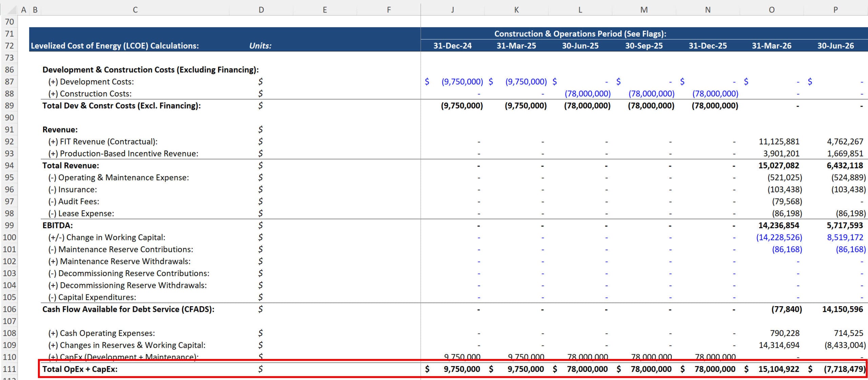868x380 pixels.
Task: Select row 99 containing EBITDA
Action: [10, 225]
